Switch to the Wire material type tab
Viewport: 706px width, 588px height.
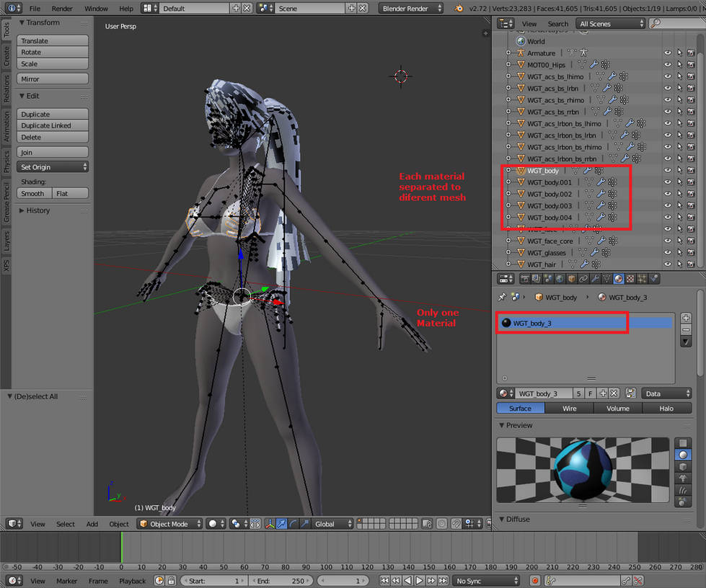click(x=569, y=408)
